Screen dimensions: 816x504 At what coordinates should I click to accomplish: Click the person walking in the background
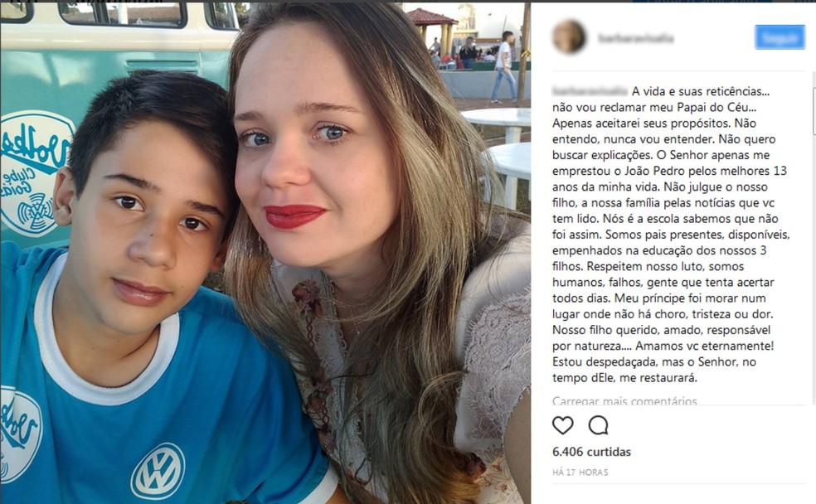coord(503,66)
